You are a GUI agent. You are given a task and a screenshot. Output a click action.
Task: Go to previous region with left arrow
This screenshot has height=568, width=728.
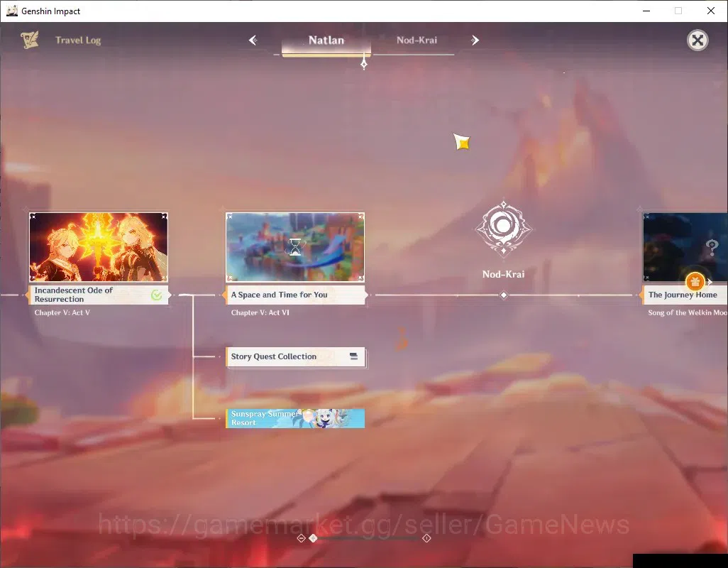pos(253,40)
